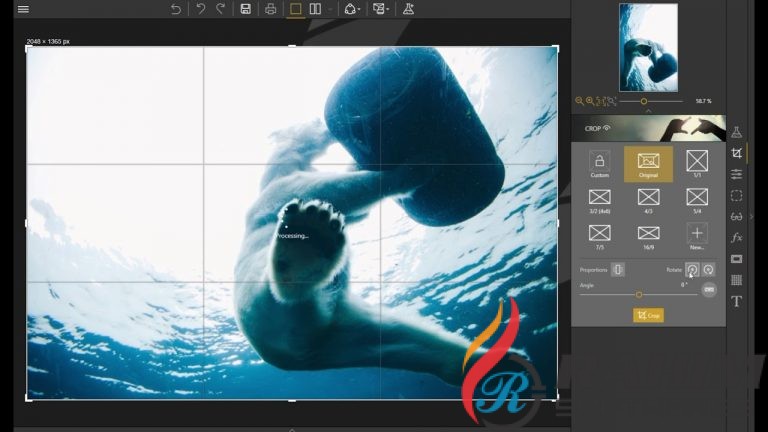Open the Frames tab in sidebar
The height and width of the screenshot is (432, 768).
click(x=736, y=259)
